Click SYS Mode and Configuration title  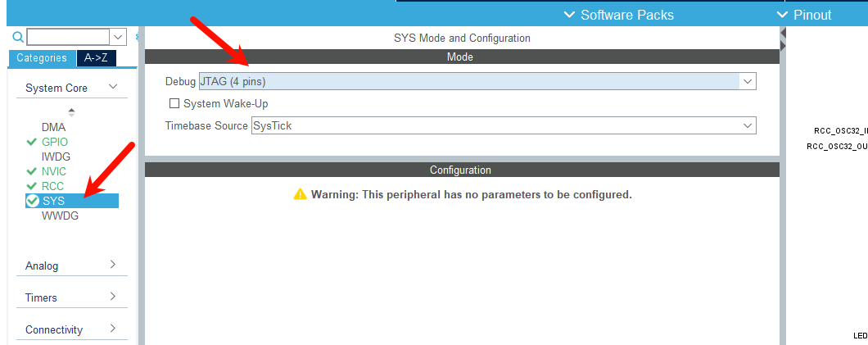(x=462, y=39)
